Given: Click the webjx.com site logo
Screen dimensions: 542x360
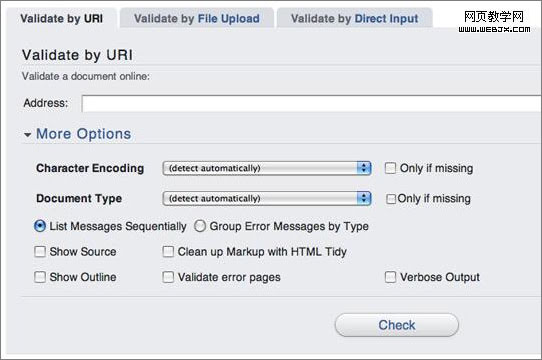Looking at the screenshot, I should 494,21.
